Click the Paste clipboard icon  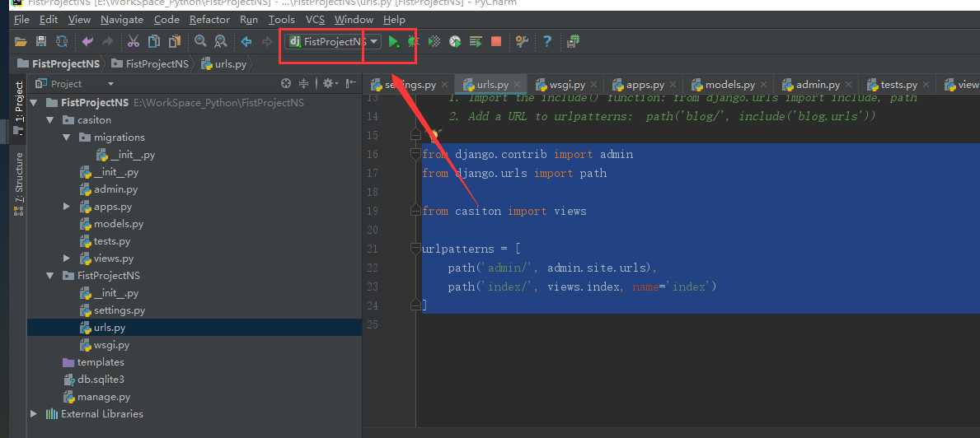(x=175, y=42)
